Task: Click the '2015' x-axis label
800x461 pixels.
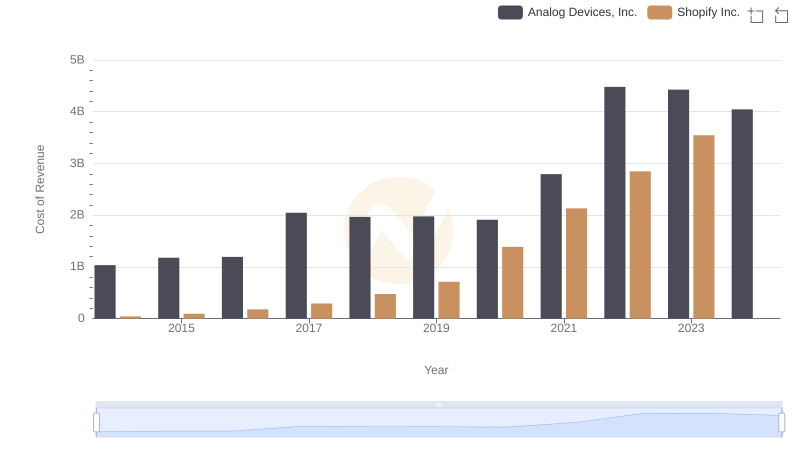Action: tap(181, 328)
